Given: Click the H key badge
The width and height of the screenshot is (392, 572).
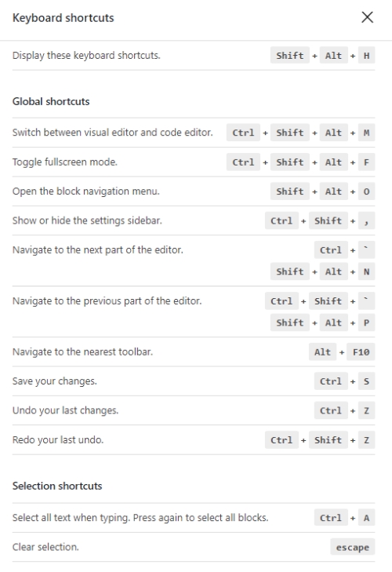Looking at the screenshot, I should coord(366,56).
